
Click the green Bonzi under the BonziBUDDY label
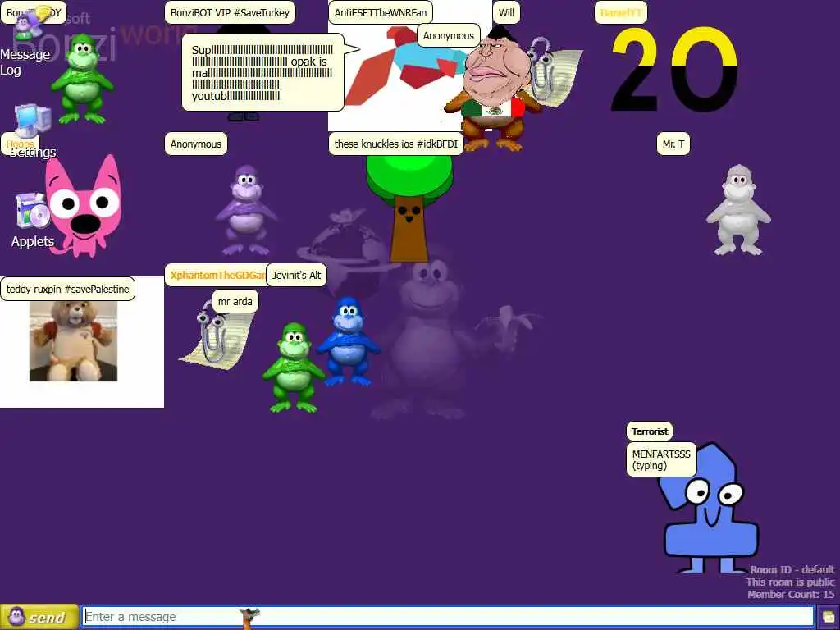point(82,78)
